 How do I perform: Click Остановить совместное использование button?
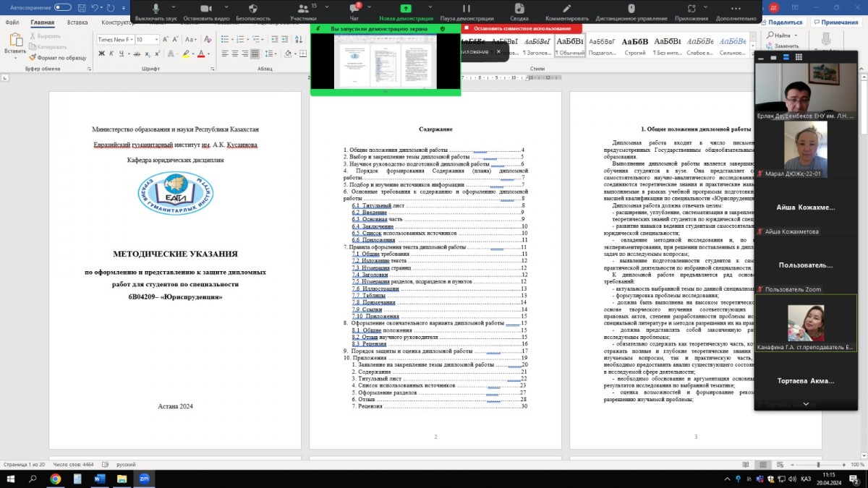click(521, 28)
